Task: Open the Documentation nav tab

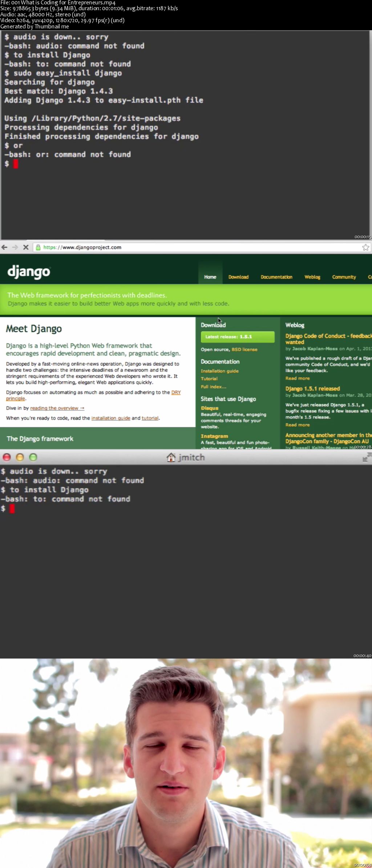Action: pyautogui.click(x=276, y=277)
